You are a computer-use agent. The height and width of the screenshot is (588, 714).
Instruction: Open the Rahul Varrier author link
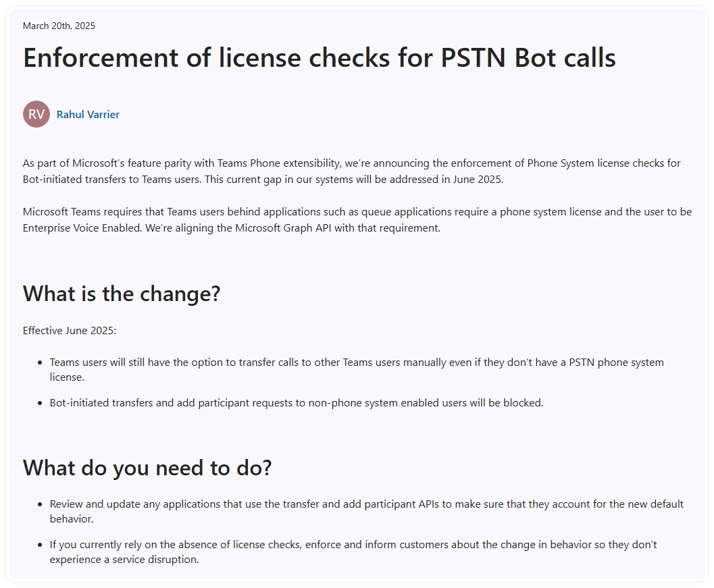pyautogui.click(x=88, y=114)
